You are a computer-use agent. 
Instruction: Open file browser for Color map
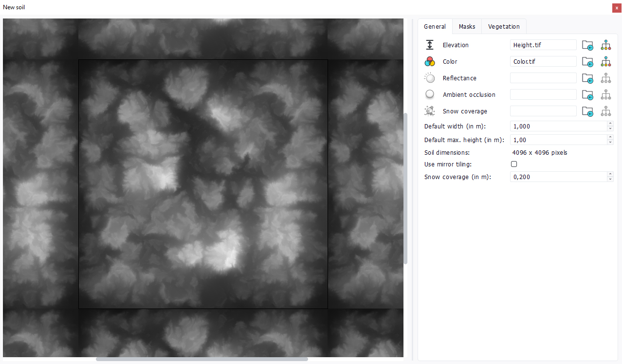[x=587, y=62]
